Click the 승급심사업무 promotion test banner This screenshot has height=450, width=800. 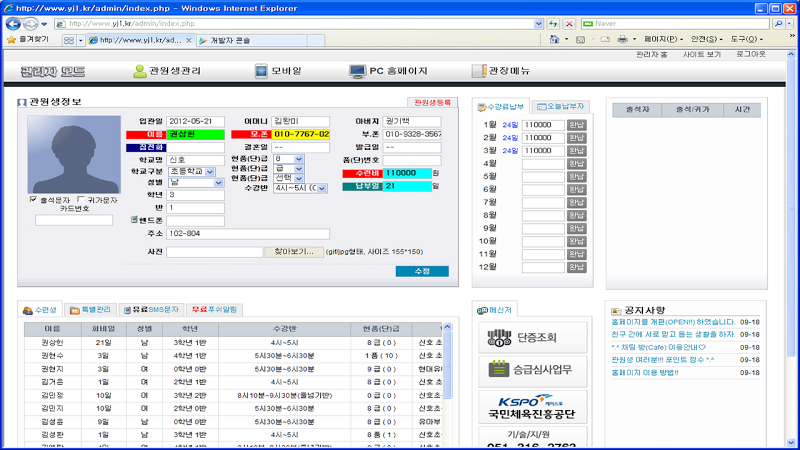point(524,371)
